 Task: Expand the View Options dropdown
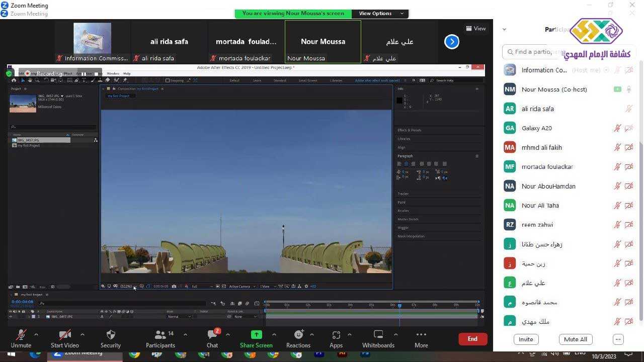click(x=381, y=14)
